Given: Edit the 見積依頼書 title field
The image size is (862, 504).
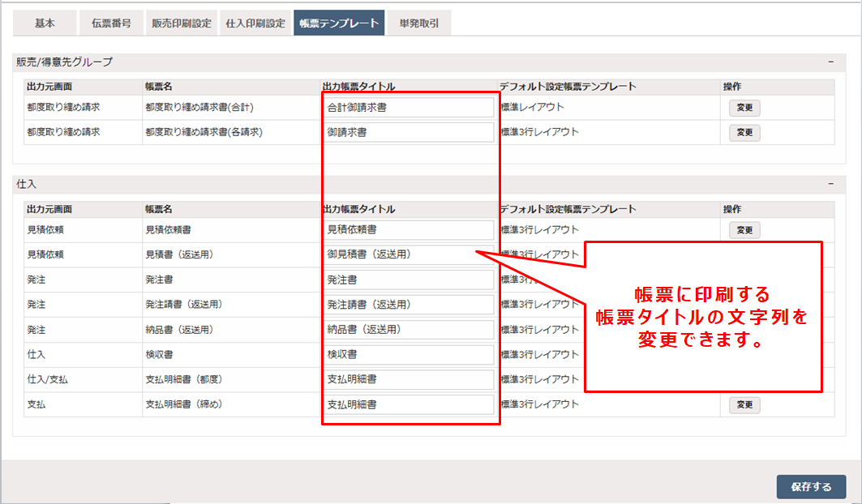Looking at the screenshot, I should pyautogui.click(x=409, y=230).
